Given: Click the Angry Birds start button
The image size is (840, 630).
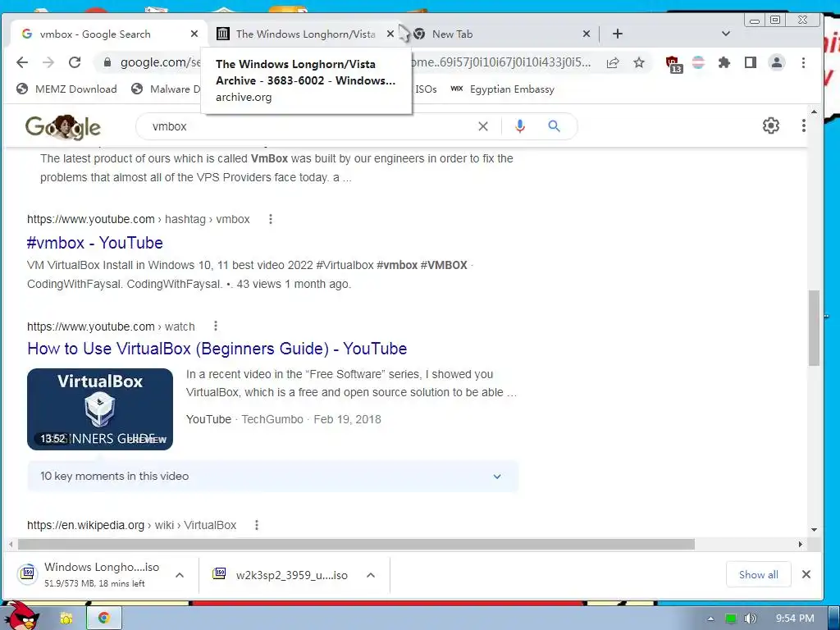Looking at the screenshot, I should click(21, 616).
